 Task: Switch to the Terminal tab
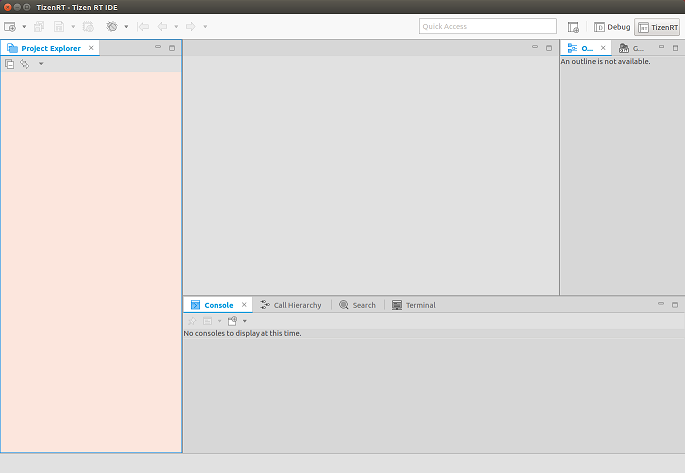[414, 305]
